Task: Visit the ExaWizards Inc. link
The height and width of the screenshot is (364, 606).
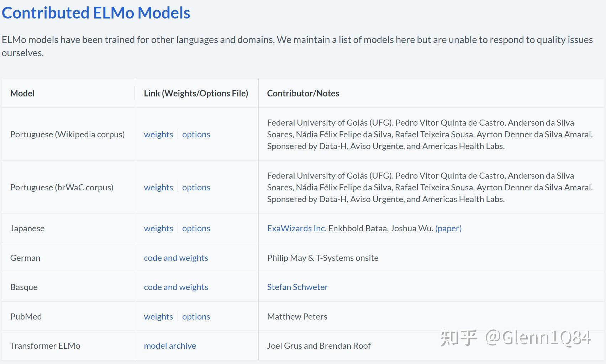Action: (296, 228)
